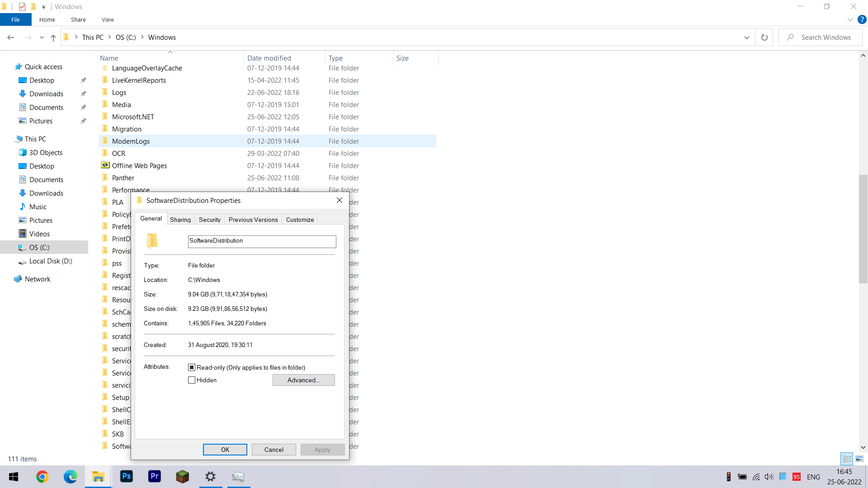This screenshot has width=868, height=488.
Task: Launch Microsoft Edge from taskbar
Action: pyautogui.click(x=71, y=477)
